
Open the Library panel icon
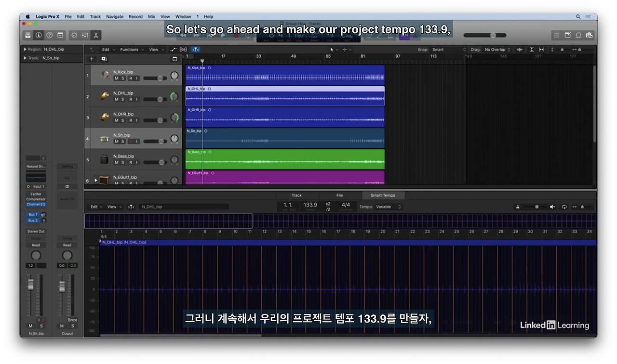[28, 35]
